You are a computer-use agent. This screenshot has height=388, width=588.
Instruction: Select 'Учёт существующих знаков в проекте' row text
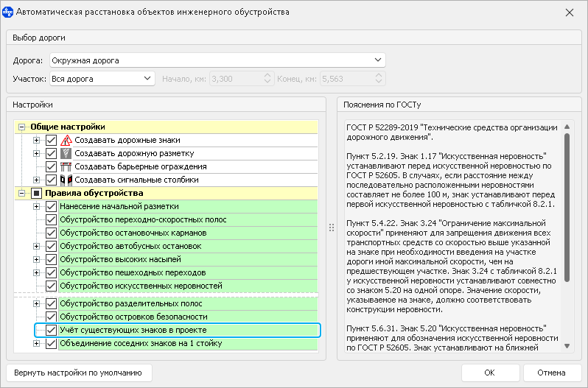click(x=133, y=331)
